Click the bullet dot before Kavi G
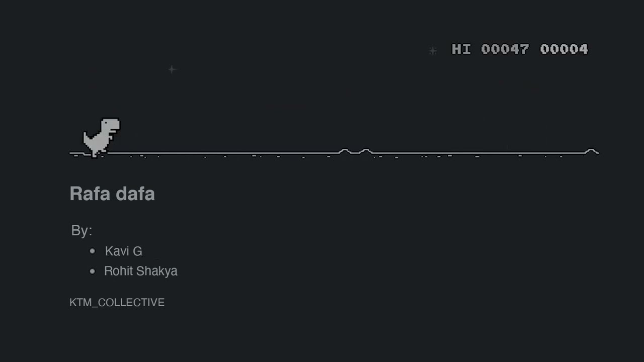Image resolution: width=644 pixels, height=362 pixels. [92, 251]
